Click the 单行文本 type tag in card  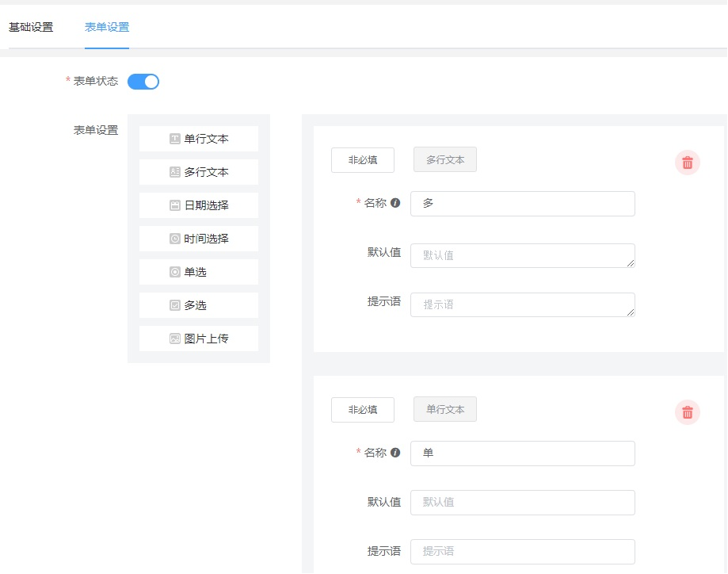[x=445, y=409]
